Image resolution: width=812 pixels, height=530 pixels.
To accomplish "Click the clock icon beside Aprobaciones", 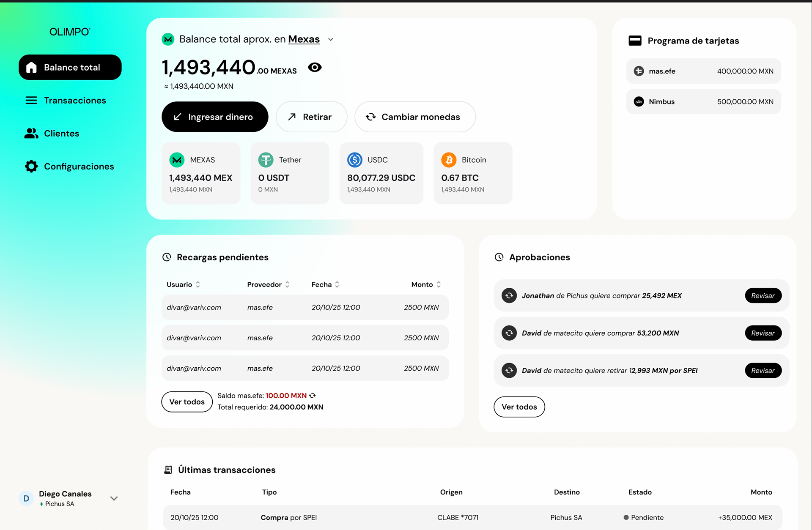I will tap(499, 257).
